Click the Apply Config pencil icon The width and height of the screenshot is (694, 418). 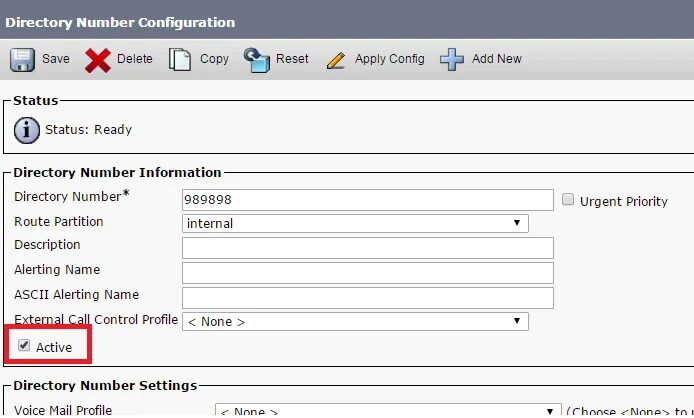click(x=337, y=59)
